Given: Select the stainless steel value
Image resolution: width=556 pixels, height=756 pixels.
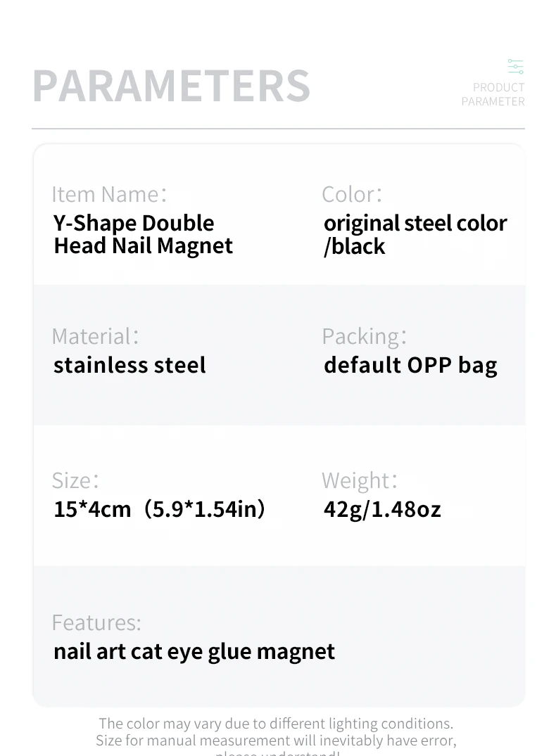Looking at the screenshot, I should 129,365.
